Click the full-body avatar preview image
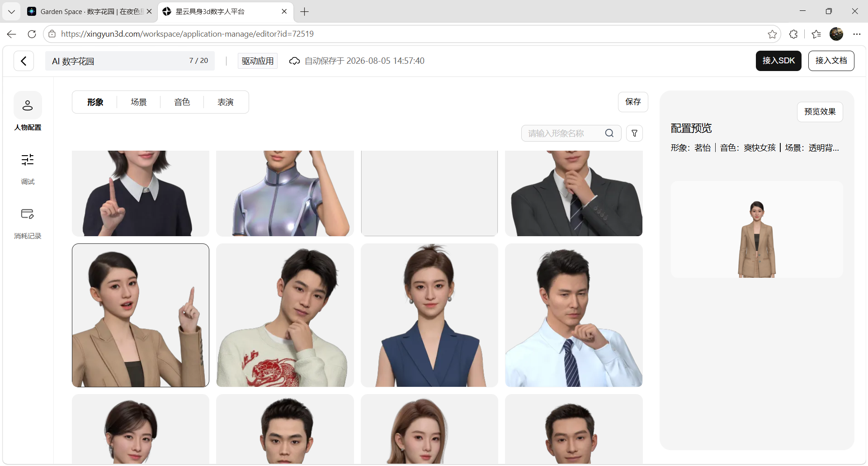This screenshot has height=466, width=868. (x=757, y=230)
